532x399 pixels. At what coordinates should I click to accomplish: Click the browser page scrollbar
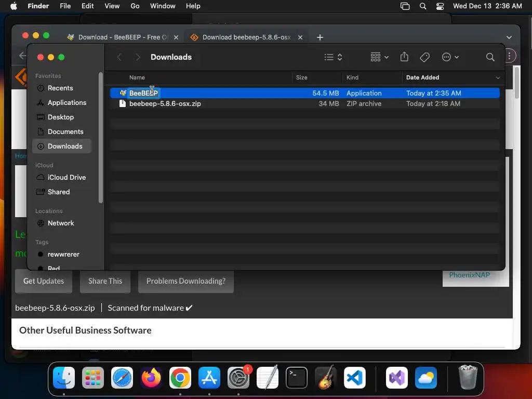point(517,83)
